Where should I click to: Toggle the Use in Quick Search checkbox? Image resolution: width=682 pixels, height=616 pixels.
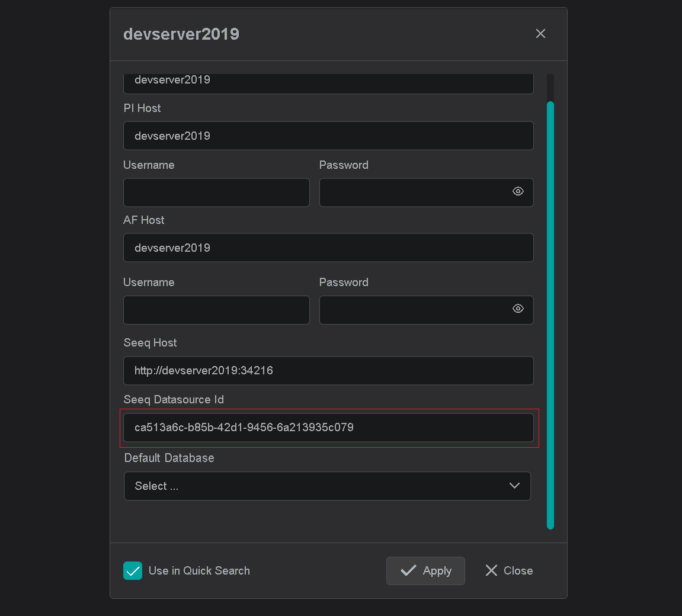(133, 571)
